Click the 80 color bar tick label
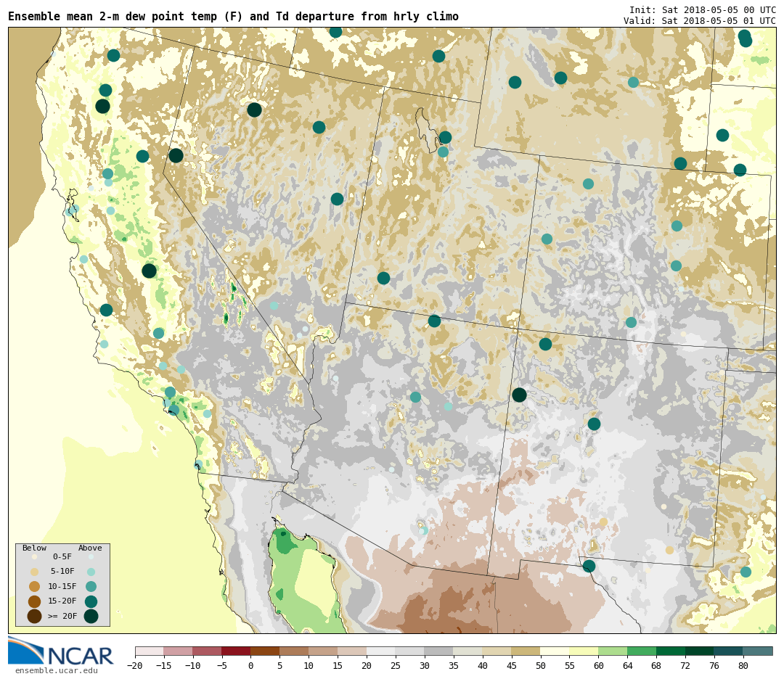Image resolution: width=784 pixels, height=679 pixels. click(743, 665)
